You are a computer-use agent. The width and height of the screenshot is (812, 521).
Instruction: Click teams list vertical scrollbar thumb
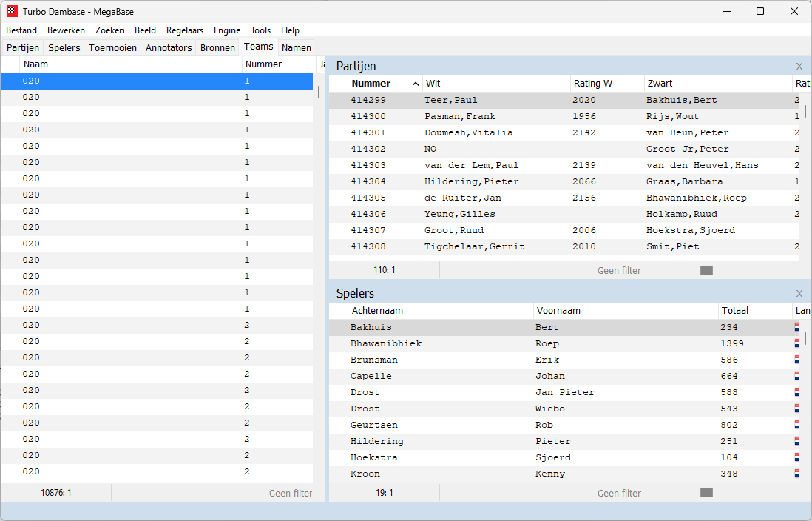pos(319,93)
